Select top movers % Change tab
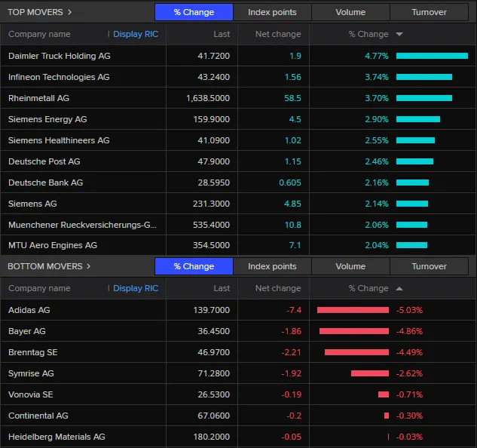Screen dimensions: 477x448 194,12
